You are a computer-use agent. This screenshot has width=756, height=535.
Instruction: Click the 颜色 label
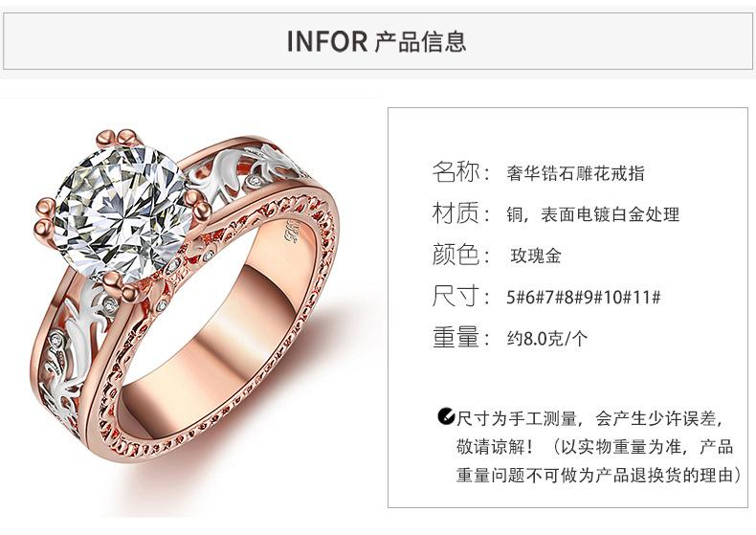[461, 254]
